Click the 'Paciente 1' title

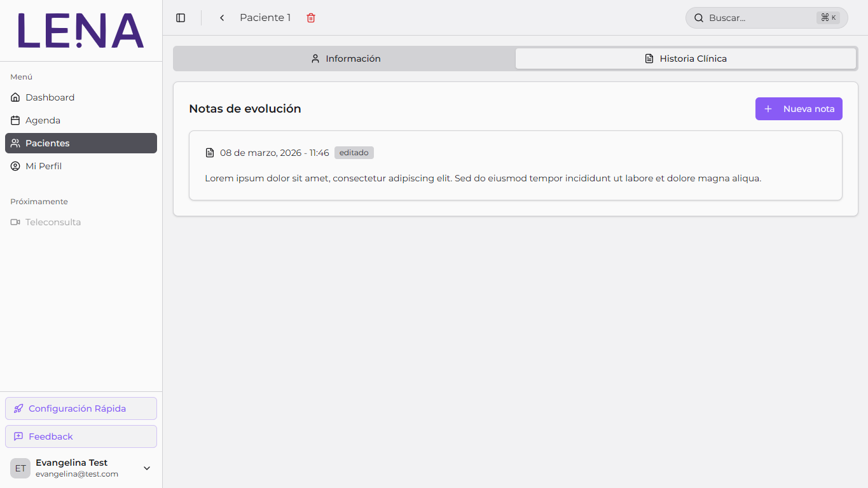point(265,18)
